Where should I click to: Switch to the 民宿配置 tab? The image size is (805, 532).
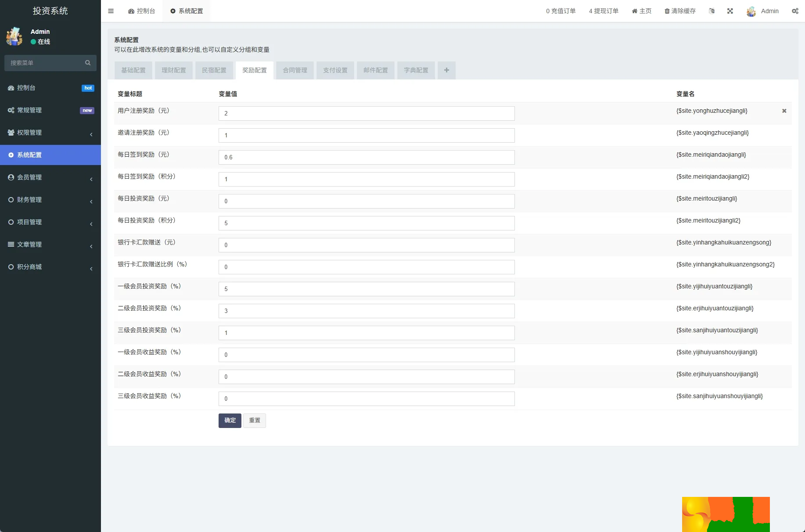214,70
